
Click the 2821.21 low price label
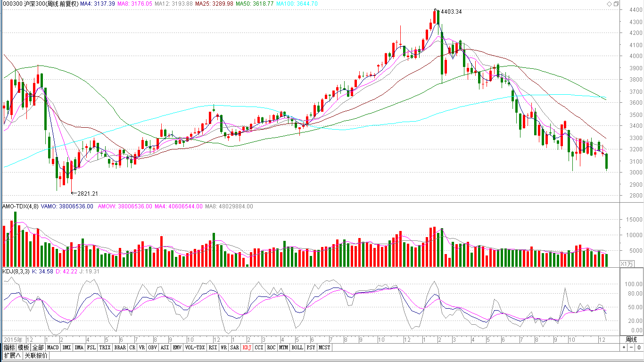click(x=88, y=193)
